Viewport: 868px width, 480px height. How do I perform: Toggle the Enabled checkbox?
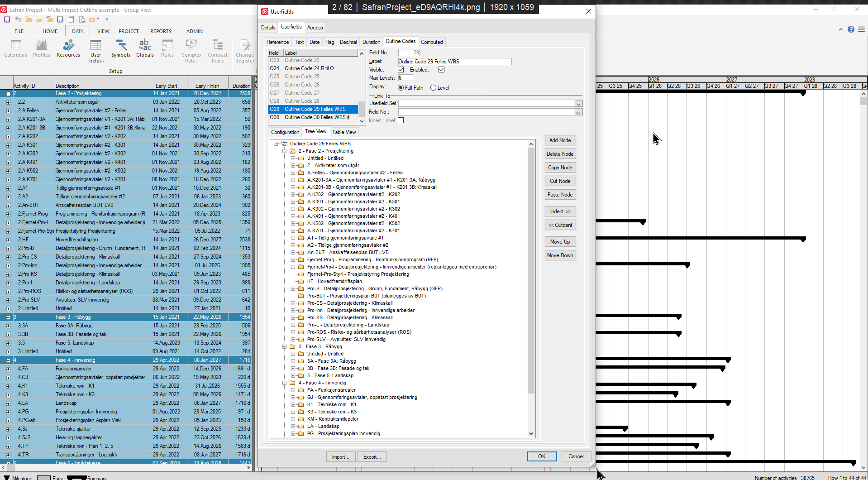[441, 70]
